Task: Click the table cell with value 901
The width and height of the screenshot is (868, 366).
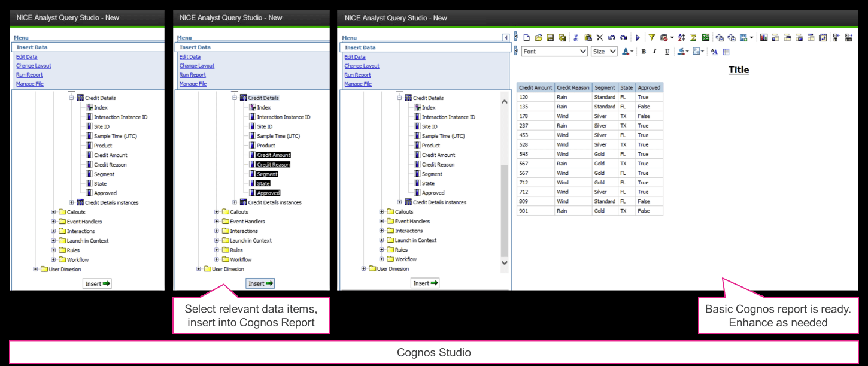Action: click(x=536, y=211)
